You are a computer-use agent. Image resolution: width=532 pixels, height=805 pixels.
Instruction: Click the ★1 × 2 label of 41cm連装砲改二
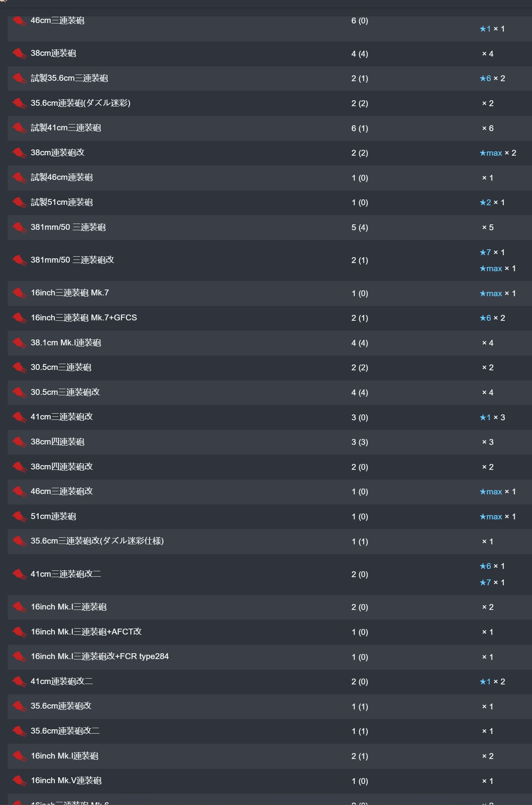click(x=492, y=682)
